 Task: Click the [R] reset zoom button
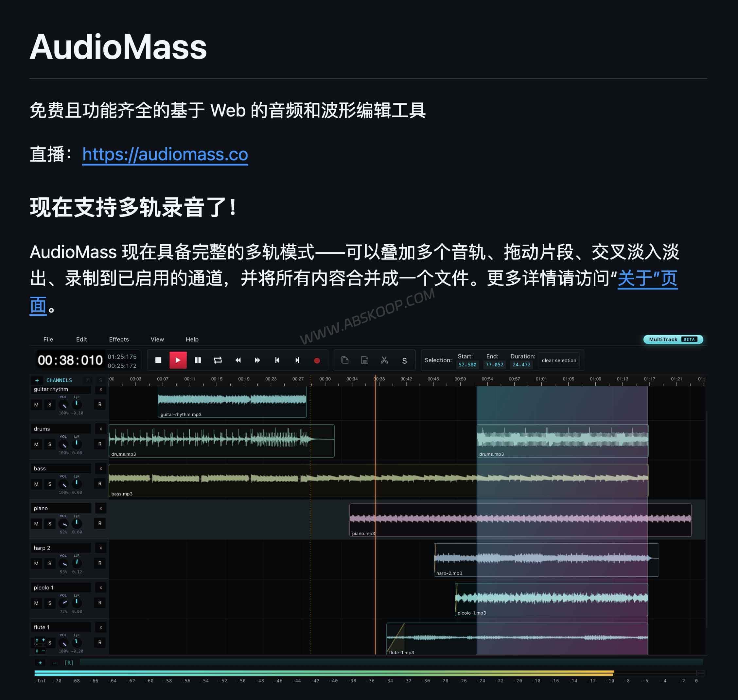tap(69, 663)
